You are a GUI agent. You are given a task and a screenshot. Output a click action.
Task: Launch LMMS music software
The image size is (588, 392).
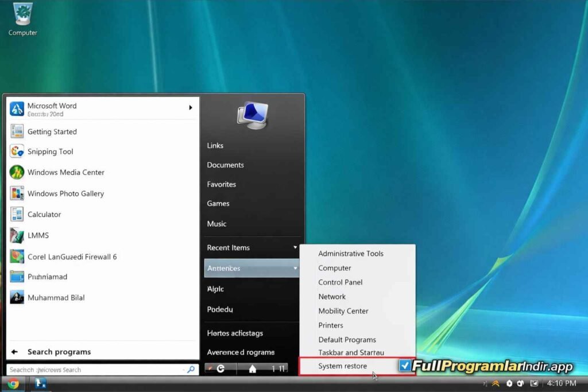(37, 235)
